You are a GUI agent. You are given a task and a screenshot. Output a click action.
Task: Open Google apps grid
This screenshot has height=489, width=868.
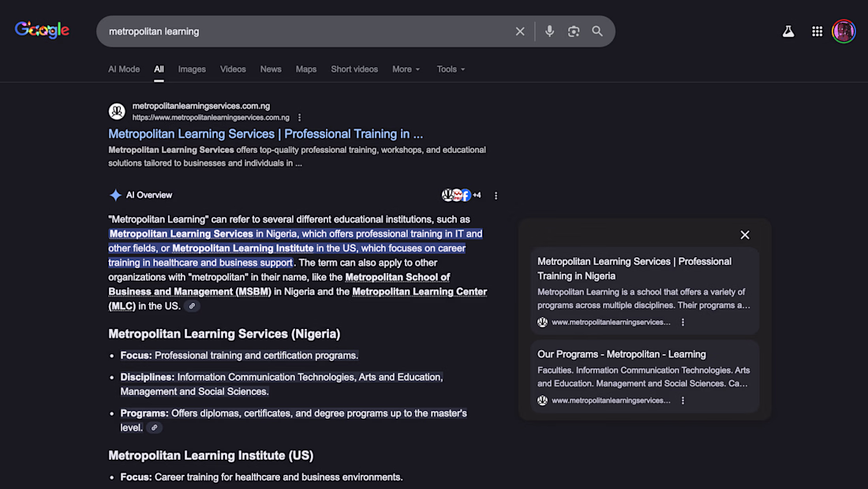[x=817, y=32]
